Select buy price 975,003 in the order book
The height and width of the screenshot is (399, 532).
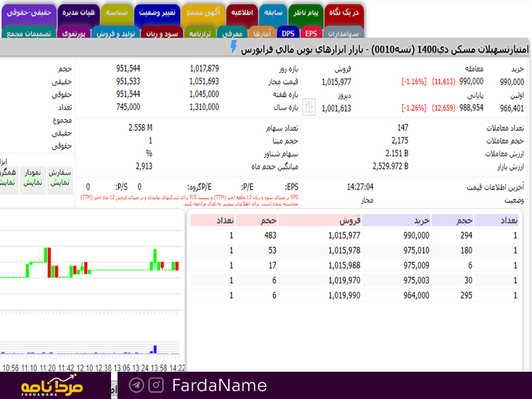coord(416,280)
